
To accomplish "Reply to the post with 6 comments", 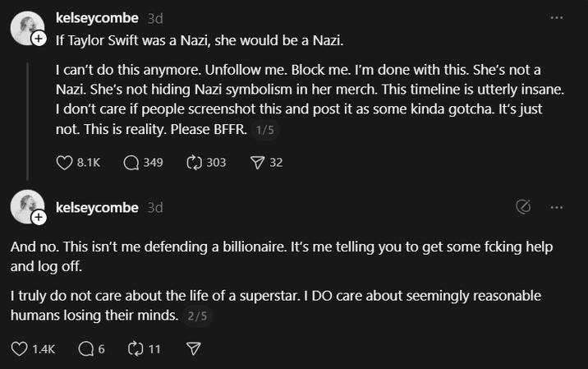I will point(85,349).
